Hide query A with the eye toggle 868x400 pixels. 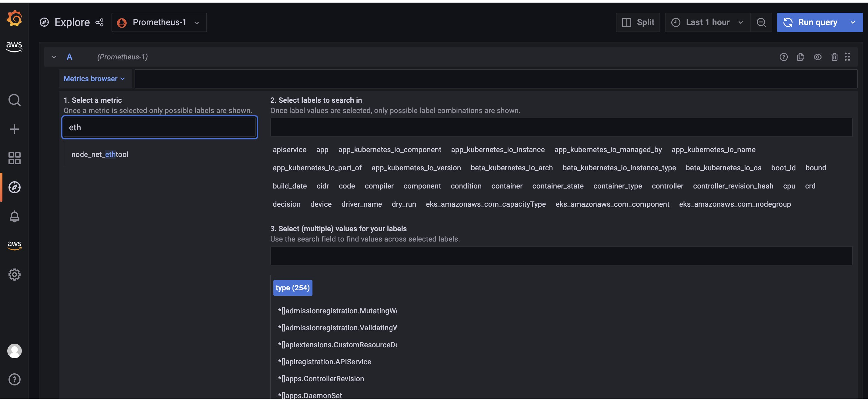818,57
